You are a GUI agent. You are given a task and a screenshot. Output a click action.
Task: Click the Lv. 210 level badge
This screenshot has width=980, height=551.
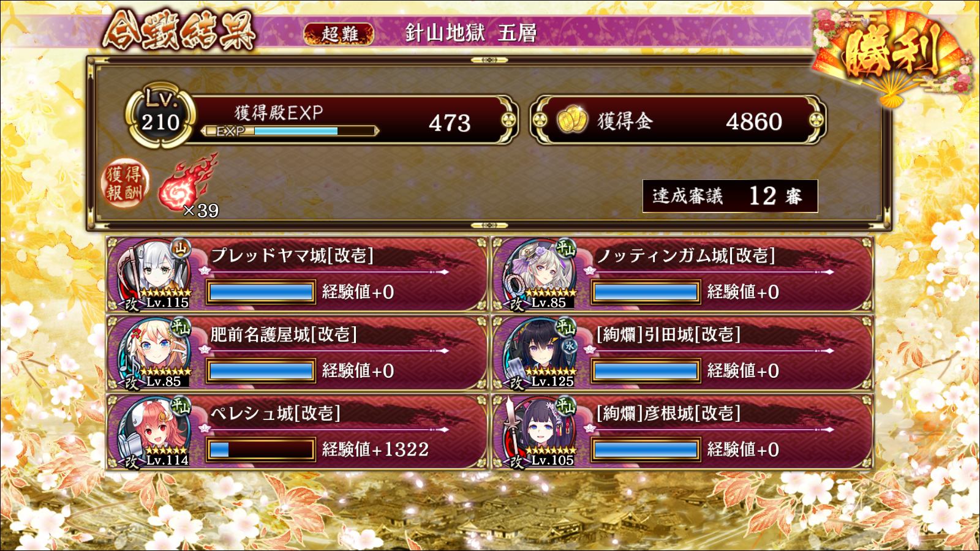(x=160, y=115)
